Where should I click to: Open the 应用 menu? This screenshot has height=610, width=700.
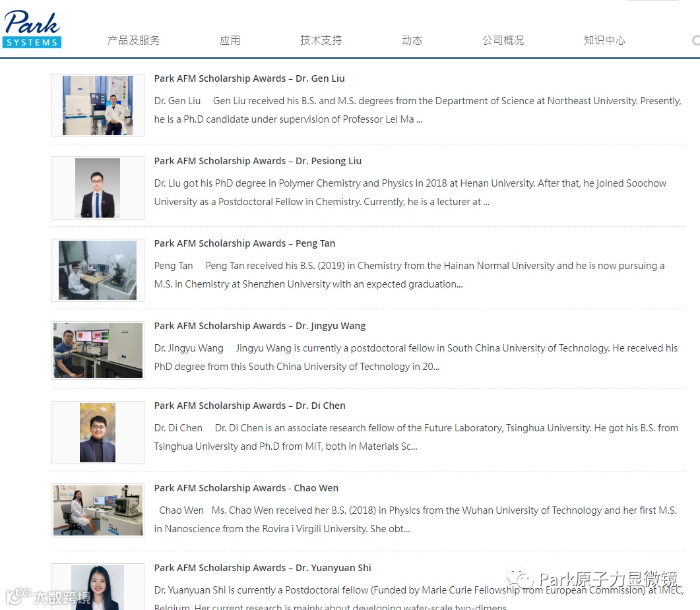click(230, 40)
